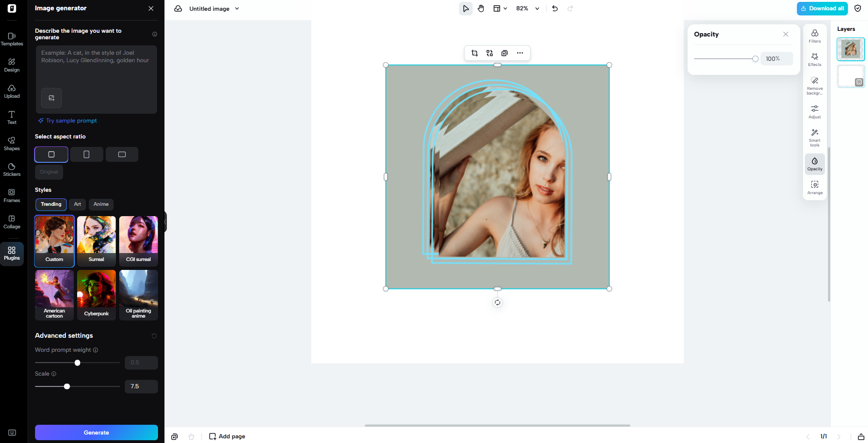
Task: Select the hand pan tool in the toolbar
Action: pyautogui.click(x=481, y=8)
